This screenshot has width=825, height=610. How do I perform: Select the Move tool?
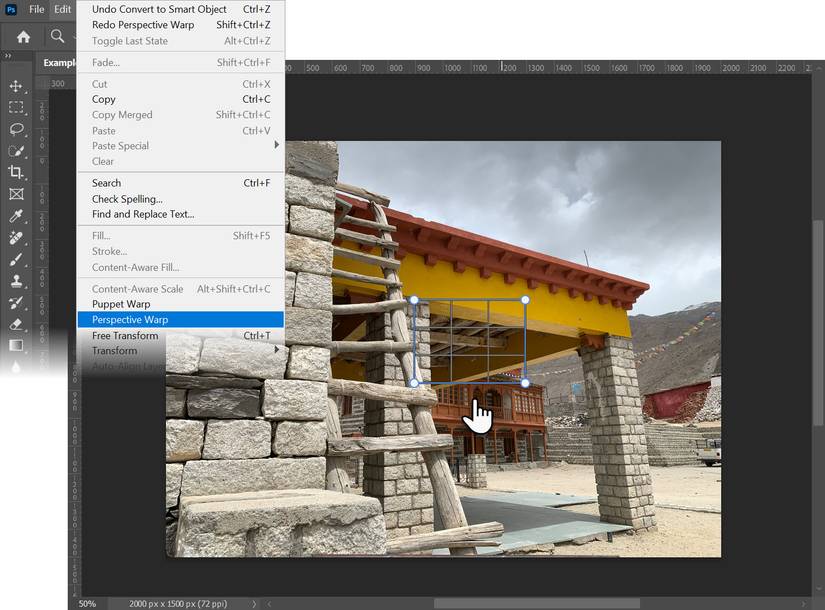tap(16, 87)
